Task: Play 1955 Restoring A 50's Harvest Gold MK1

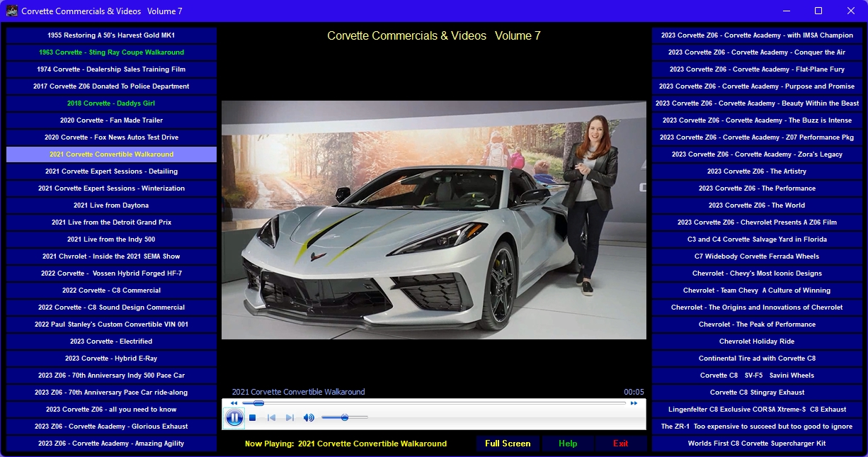Action: 111,35
